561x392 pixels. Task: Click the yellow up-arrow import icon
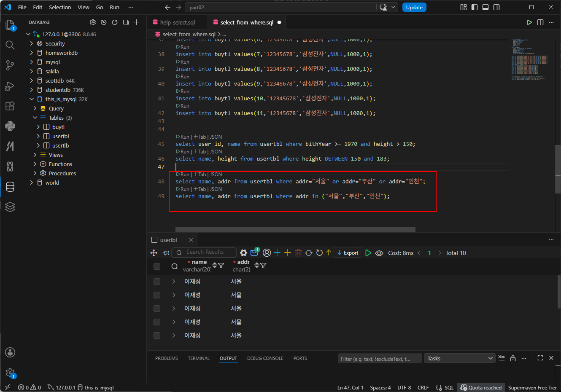coord(329,253)
